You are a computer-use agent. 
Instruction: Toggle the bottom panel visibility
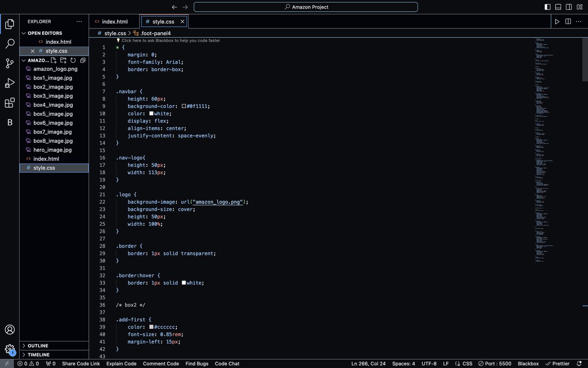click(x=558, y=7)
